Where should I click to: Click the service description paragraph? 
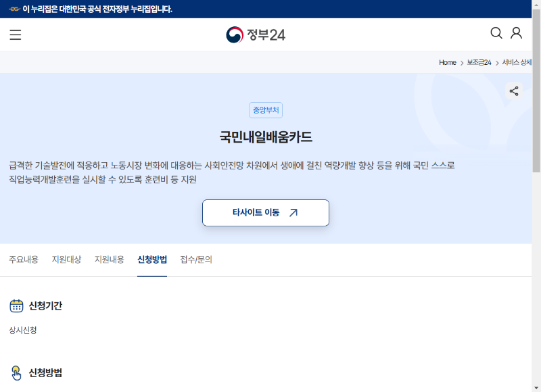coord(232,172)
